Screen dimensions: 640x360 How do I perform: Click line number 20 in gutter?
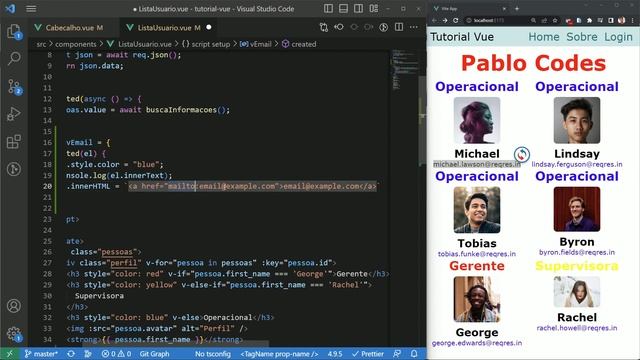[47, 186]
